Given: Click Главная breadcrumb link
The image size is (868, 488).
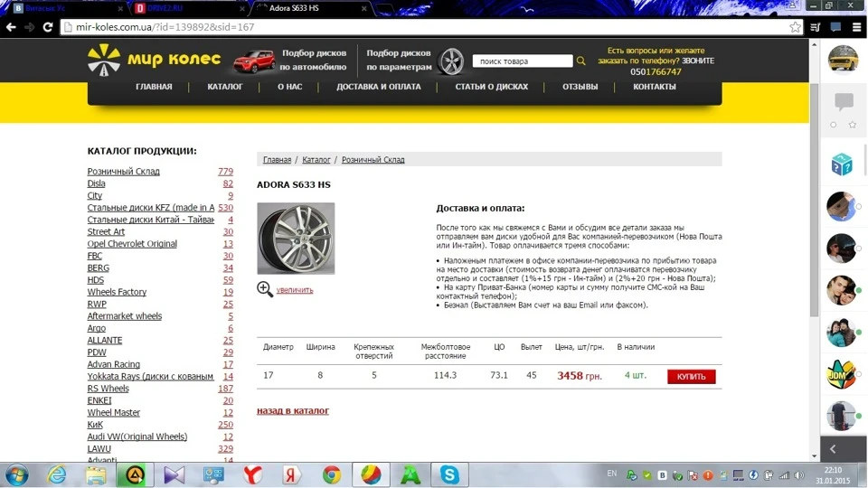Looking at the screenshot, I should click(277, 159).
